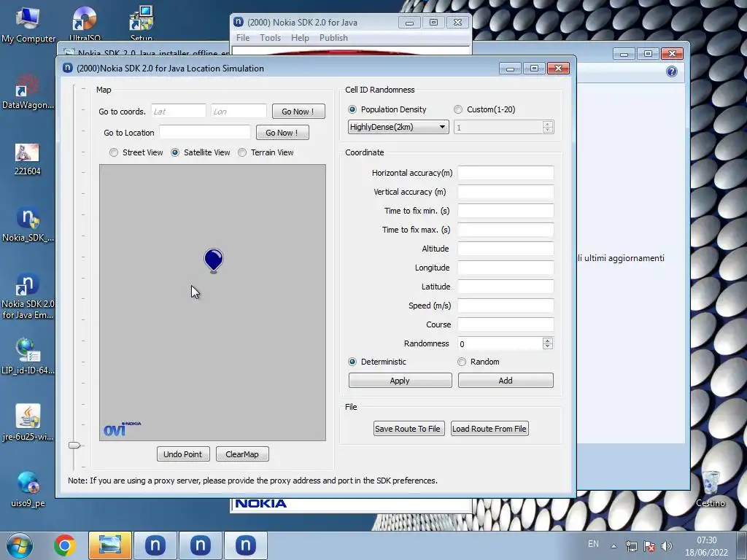Open the 221604 image file icon
The width and height of the screenshot is (747, 560).
pyautogui.click(x=27, y=158)
